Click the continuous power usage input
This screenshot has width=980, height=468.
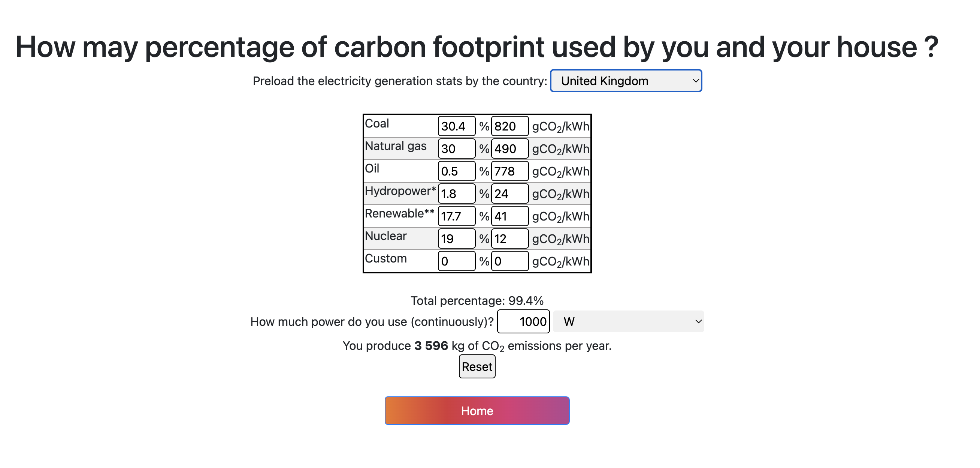[523, 322]
